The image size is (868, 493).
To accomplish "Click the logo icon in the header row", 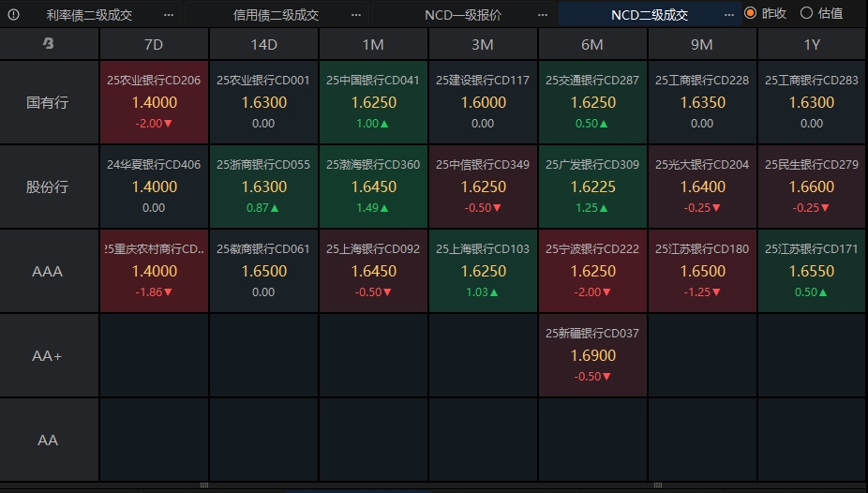I will pos(48,44).
